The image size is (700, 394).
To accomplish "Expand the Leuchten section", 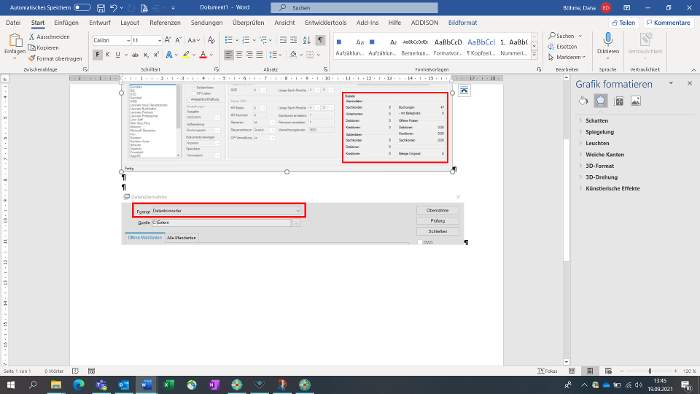I will click(597, 143).
